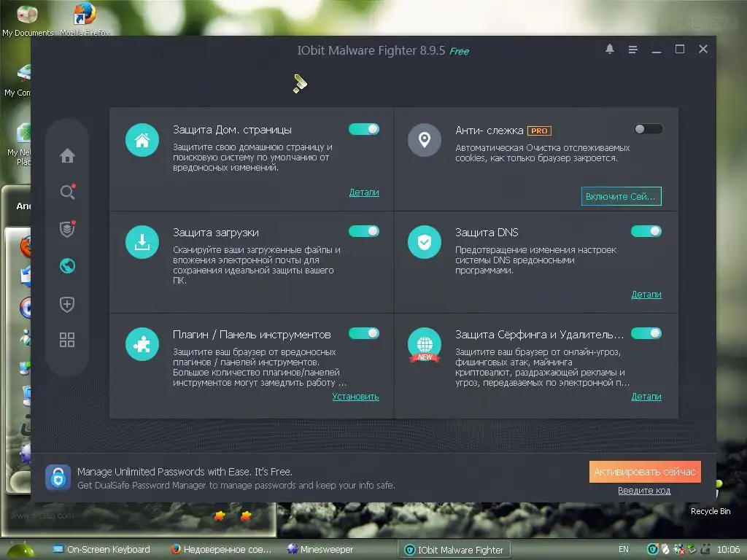Click the IObit shield icon in system tray
The height and width of the screenshot is (560, 747).
point(652,550)
